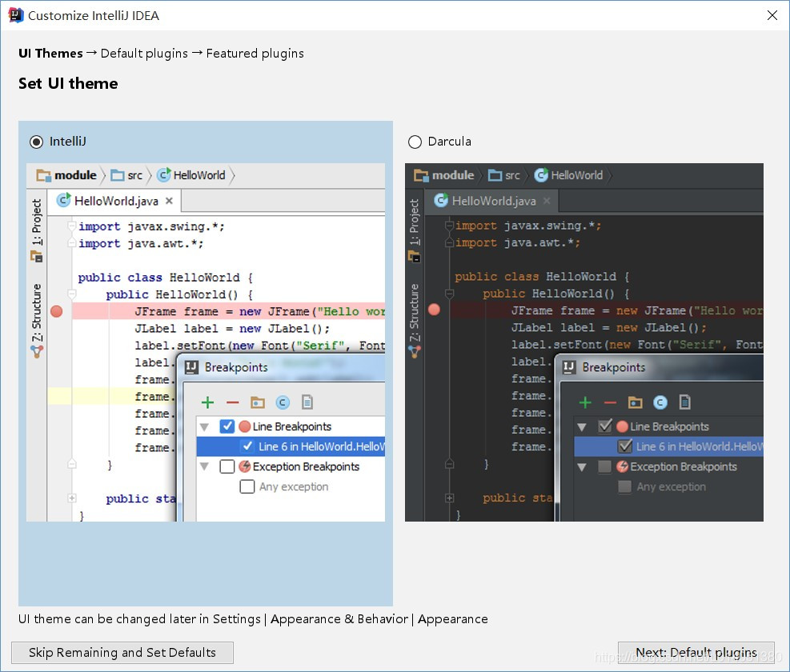The width and height of the screenshot is (790, 672).
Task: Click the folder group icon in the Darcula Breakpoints toolbar
Action: [x=635, y=402]
